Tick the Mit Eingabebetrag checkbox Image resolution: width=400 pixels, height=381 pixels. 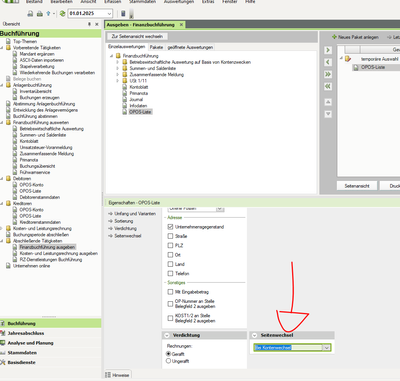(x=170, y=292)
